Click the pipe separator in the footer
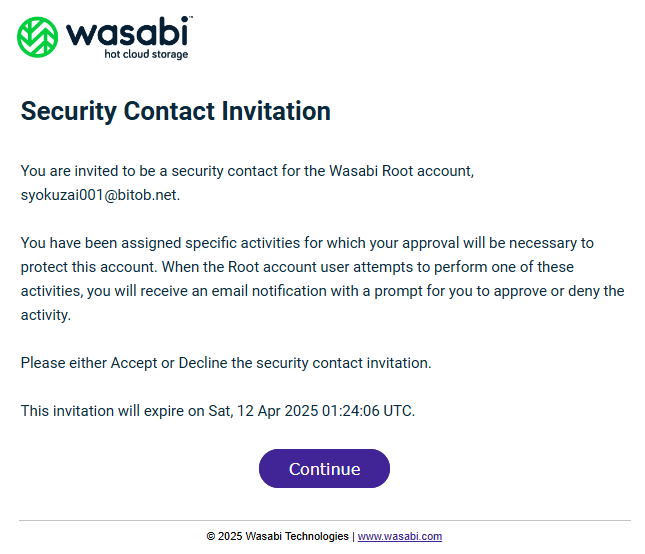 pyautogui.click(x=353, y=537)
